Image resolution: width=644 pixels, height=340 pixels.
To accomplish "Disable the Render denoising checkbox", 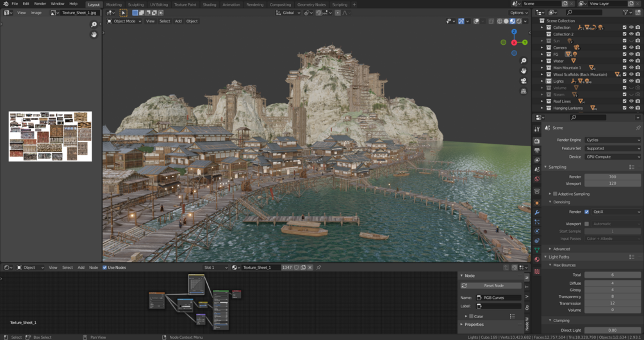I will click(586, 212).
